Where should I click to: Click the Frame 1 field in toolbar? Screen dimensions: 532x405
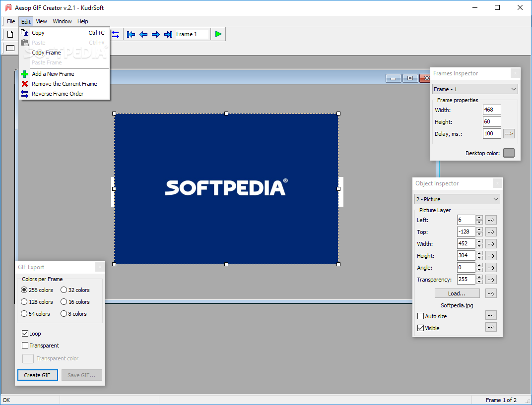click(191, 34)
